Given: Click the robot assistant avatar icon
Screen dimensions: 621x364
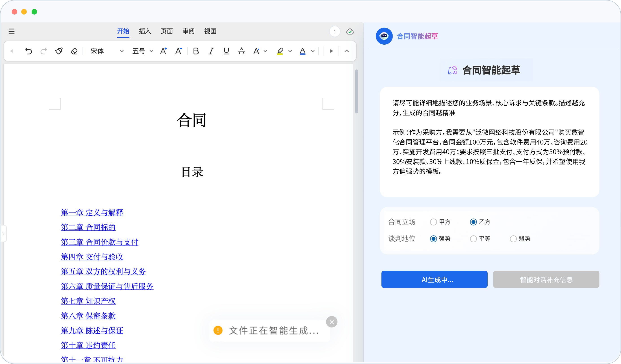Looking at the screenshot, I should tap(384, 36).
